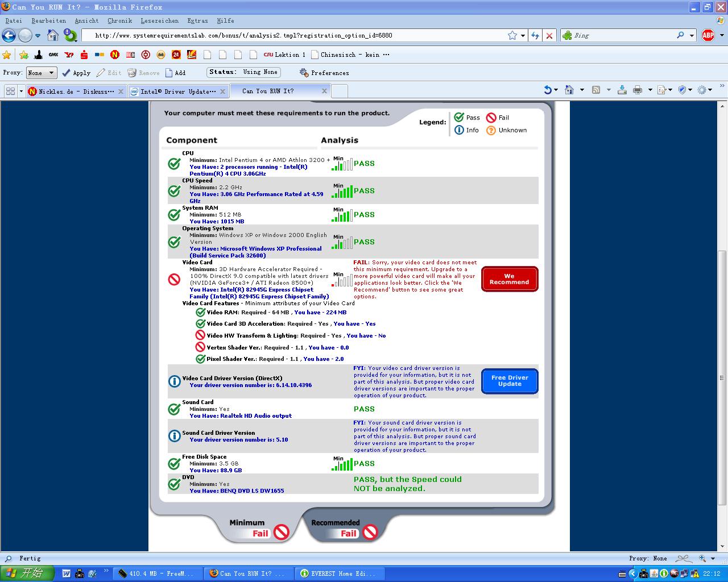
Task: Open the Home page icon beside the address bar
Action: point(53,35)
